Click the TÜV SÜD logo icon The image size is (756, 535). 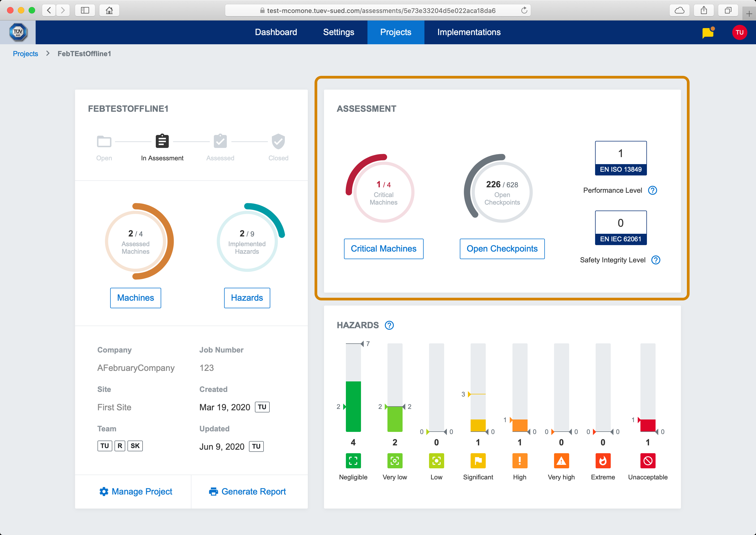coord(18,32)
